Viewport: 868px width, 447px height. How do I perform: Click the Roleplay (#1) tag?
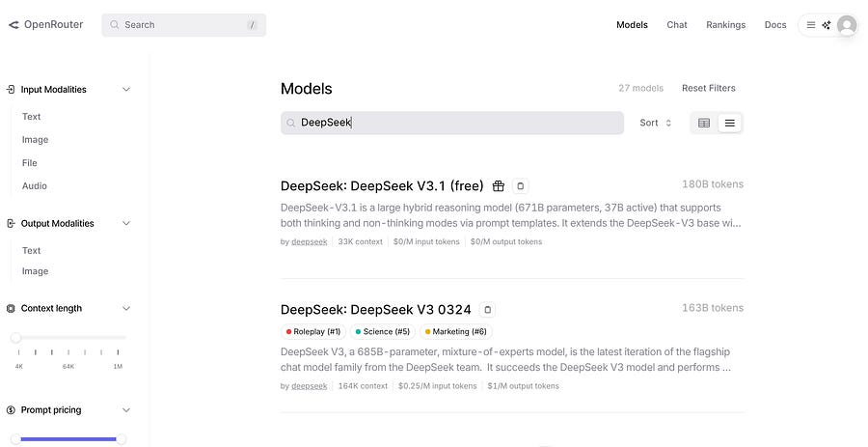click(x=313, y=332)
